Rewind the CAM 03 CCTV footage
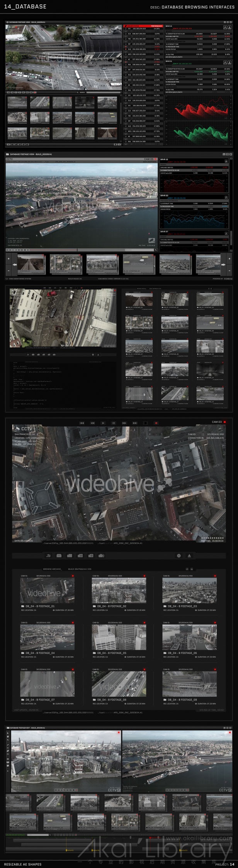The height and width of the screenshot is (868, 238). [x=93, y=423]
